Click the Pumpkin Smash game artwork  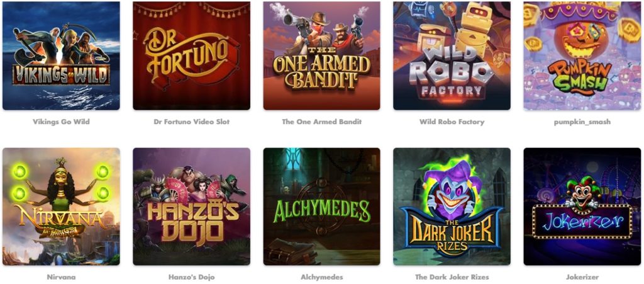click(582, 56)
